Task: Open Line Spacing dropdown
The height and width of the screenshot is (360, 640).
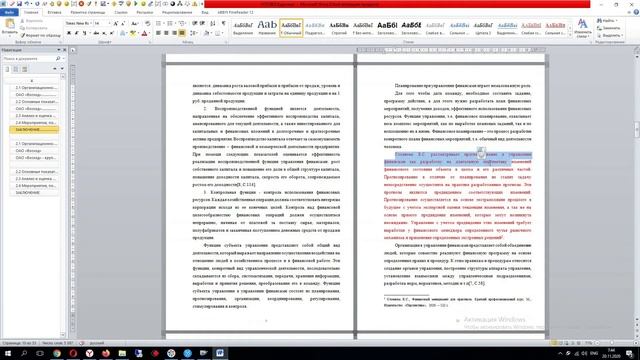Action: click(193, 33)
